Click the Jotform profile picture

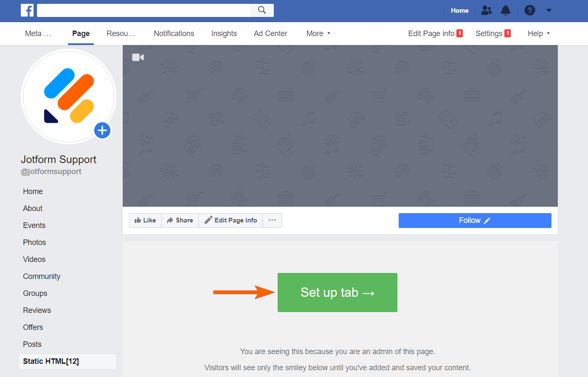tap(69, 97)
